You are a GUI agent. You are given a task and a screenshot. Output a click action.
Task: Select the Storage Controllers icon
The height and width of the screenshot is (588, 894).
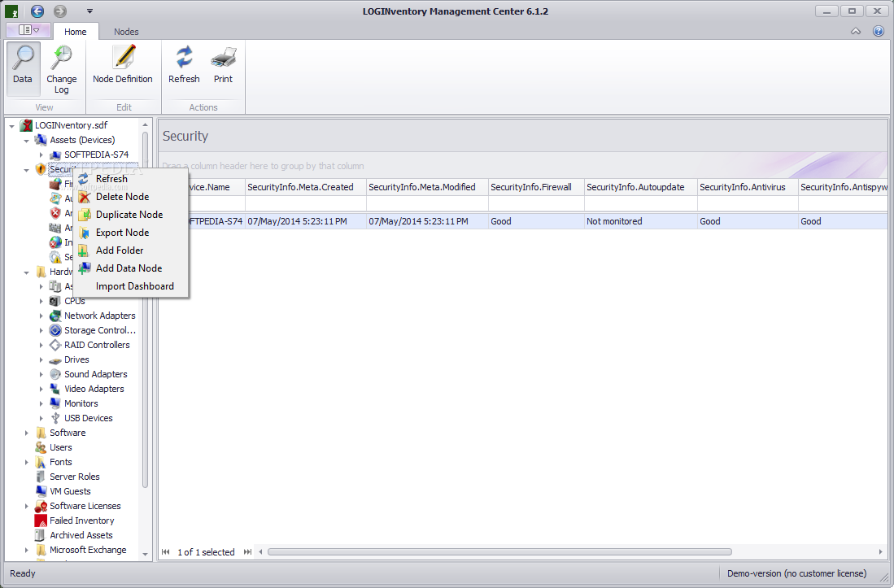[x=55, y=330]
